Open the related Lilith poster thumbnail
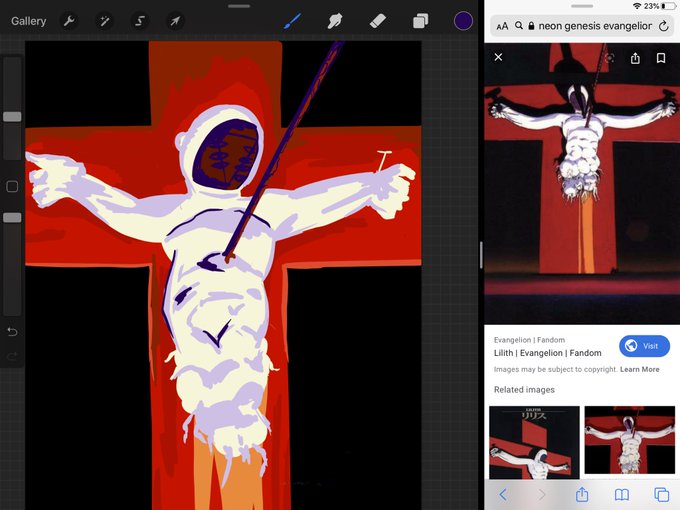The image size is (680, 510). pos(534,442)
